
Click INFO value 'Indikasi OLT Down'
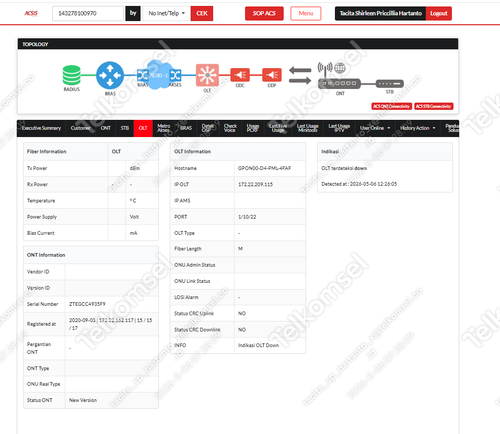(x=258, y=345)
